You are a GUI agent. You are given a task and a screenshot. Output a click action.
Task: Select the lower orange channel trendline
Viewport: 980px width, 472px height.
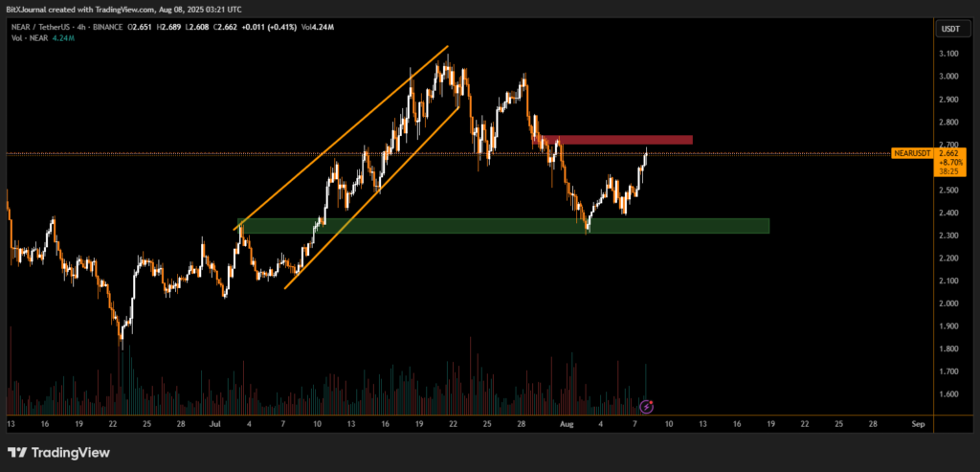coord(371,197)
